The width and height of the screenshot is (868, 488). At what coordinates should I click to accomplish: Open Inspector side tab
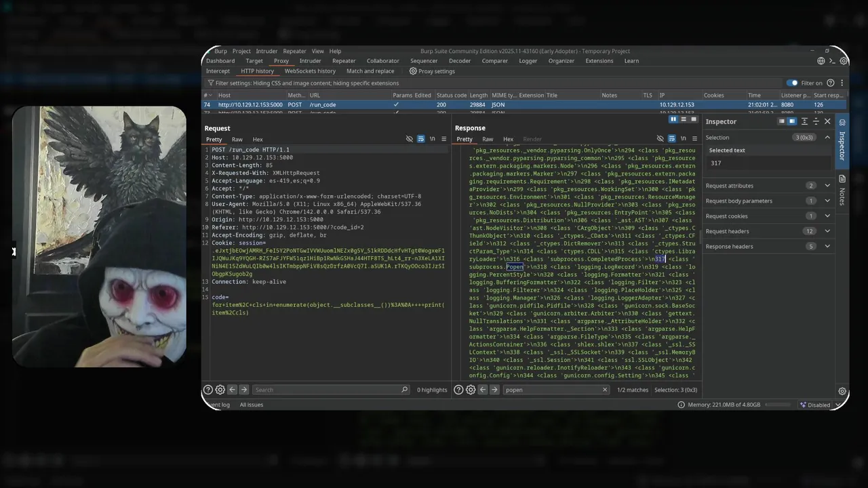[842, 140]
